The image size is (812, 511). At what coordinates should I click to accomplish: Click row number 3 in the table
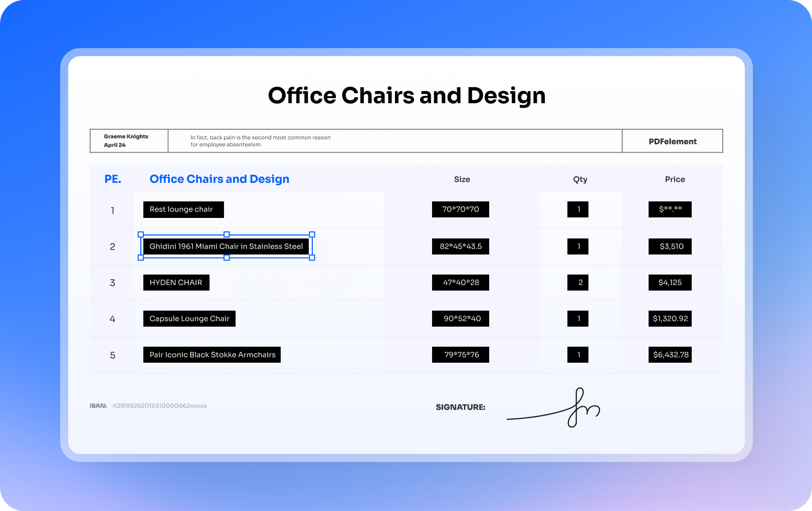(113, 283)
